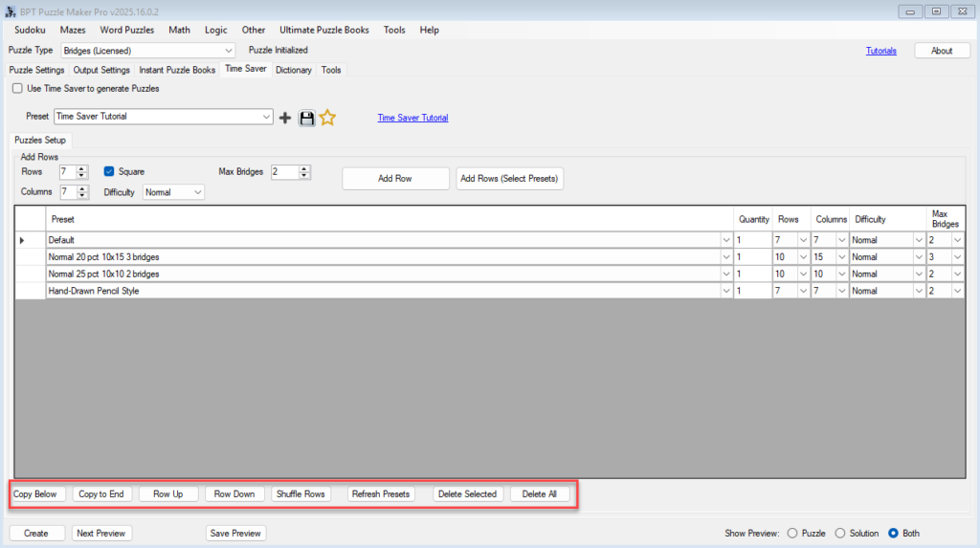Click the Shuffle Rows button
Screen dimensions: 980x548
(301, 494)
